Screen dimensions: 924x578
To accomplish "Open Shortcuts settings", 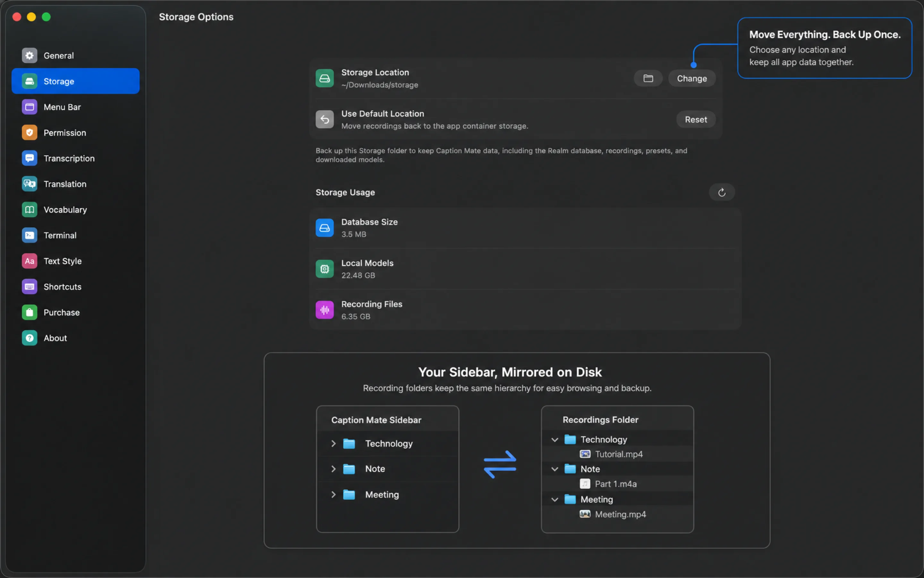I will [76, 287].
